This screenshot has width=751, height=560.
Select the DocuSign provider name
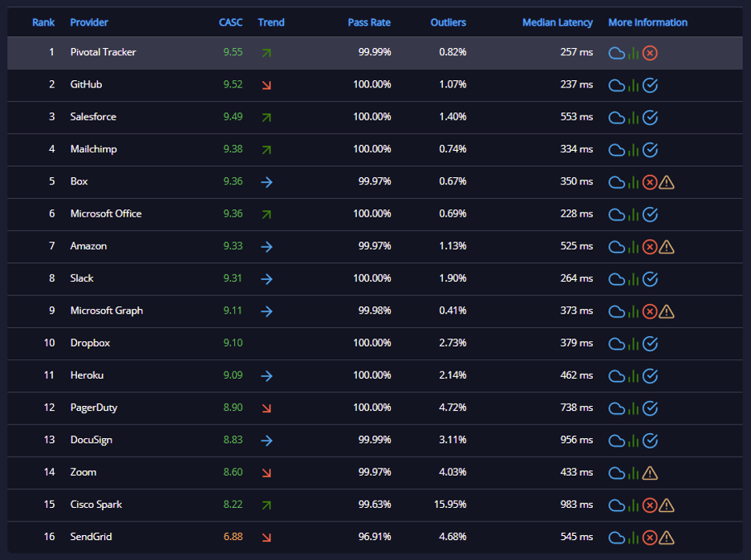pos(91,440)
